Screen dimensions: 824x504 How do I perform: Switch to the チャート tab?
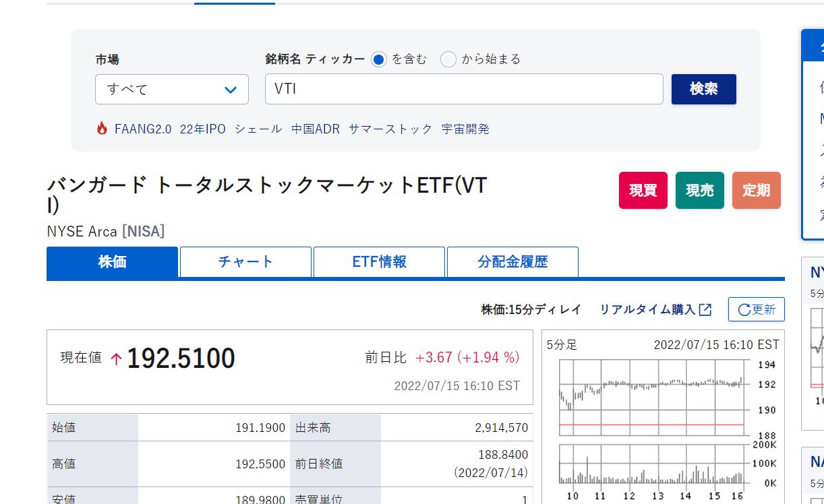pyautogui.click(x=245, y=262)
